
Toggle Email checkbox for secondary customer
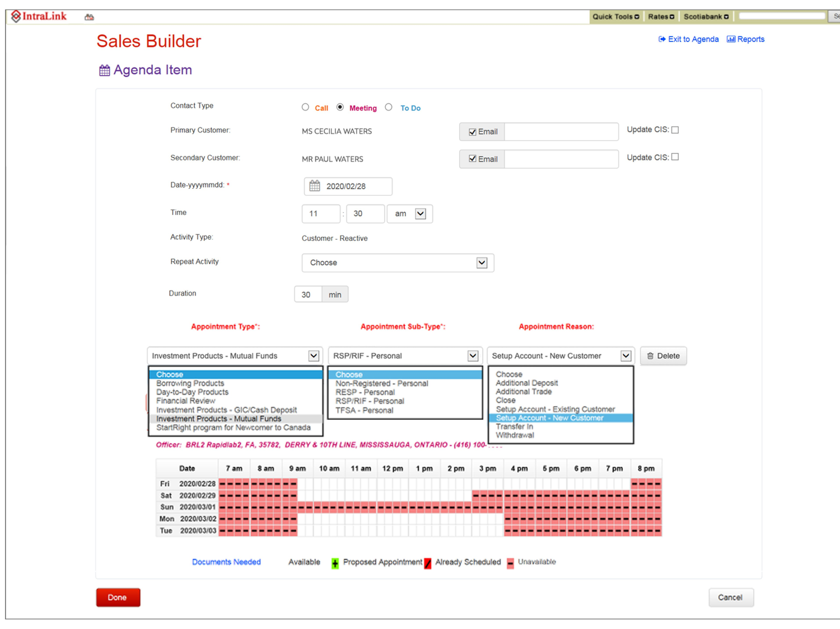[x=473, y=159]
